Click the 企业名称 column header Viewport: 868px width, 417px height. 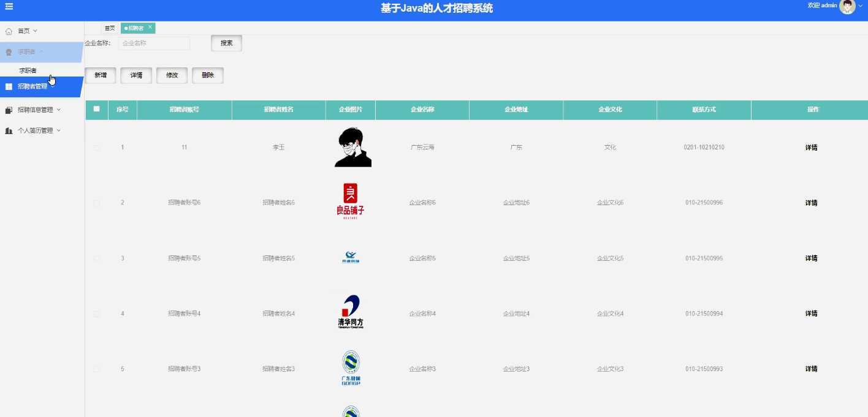tap(422, 110)
